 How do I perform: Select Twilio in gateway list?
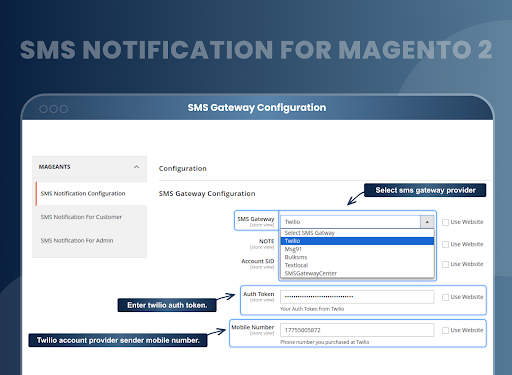(x=357, y=241)
